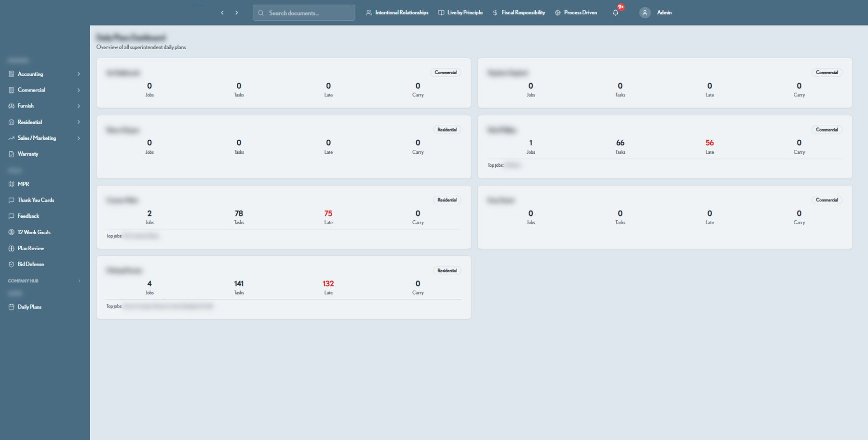Click the 141 Tasks value
The width and height of the screenshot is (868, 440).
(239, 284)
